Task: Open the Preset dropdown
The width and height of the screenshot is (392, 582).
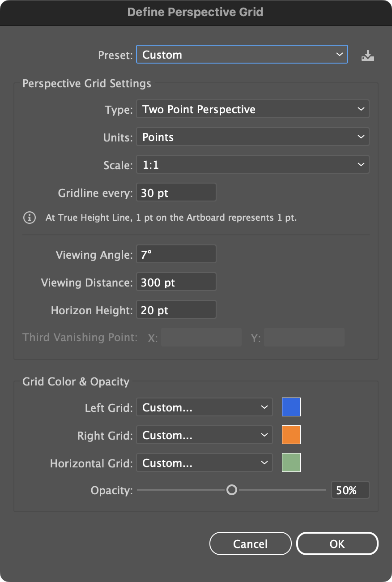Action: point(242,55)
